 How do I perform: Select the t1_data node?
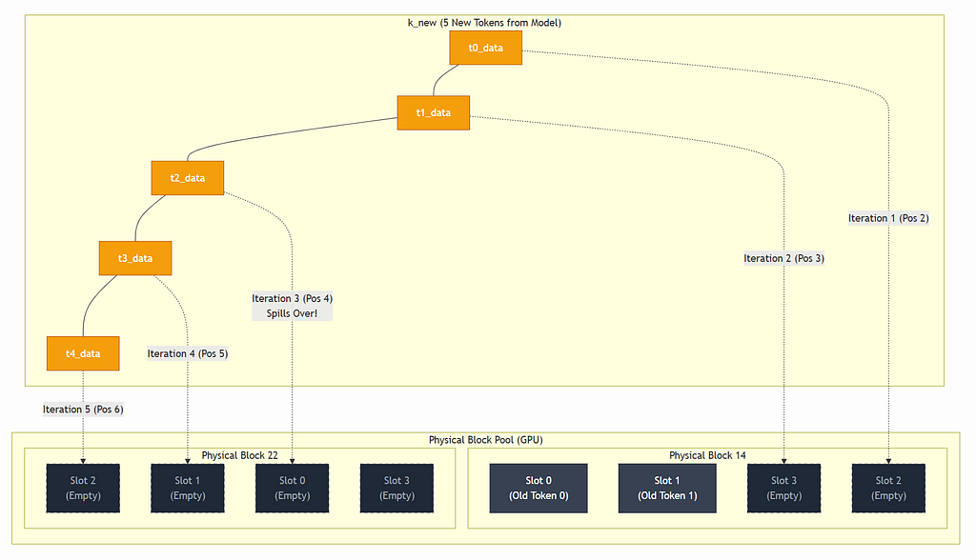pos(434,112)
